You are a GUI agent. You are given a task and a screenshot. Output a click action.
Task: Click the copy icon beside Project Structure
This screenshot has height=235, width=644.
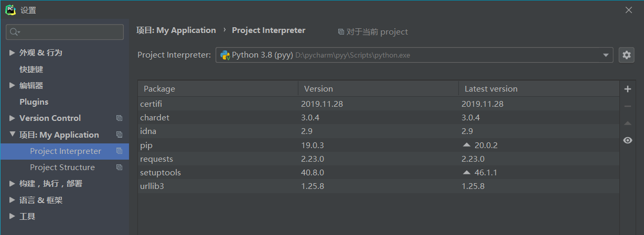[x=119, y=167]
